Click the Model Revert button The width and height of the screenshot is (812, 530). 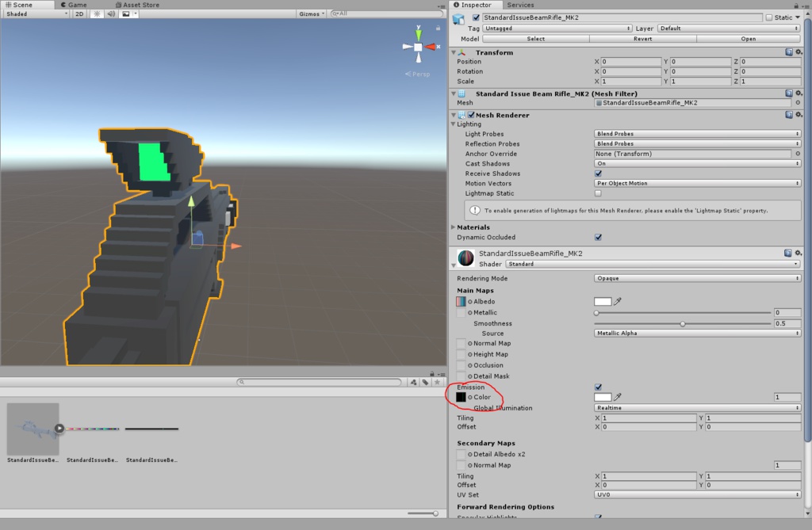pyautogui.click(x=642, y=39)
